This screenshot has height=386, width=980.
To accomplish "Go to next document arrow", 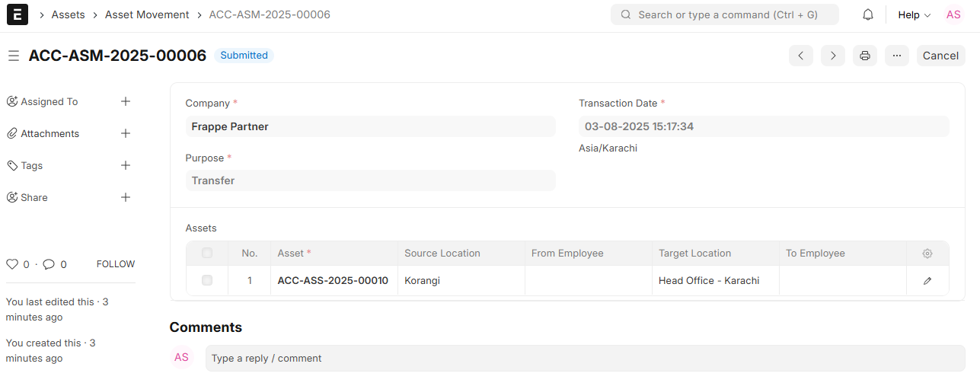I will 832,56.
